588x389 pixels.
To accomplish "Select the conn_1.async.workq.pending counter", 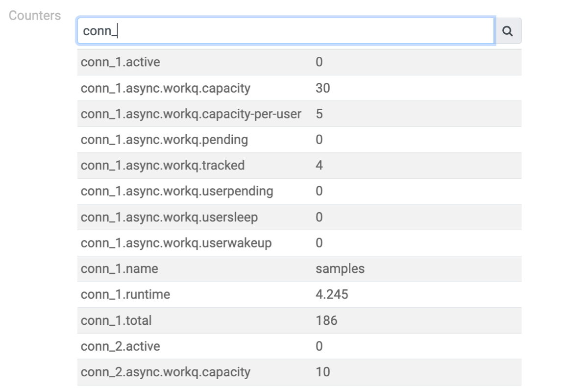I will 164,140.
